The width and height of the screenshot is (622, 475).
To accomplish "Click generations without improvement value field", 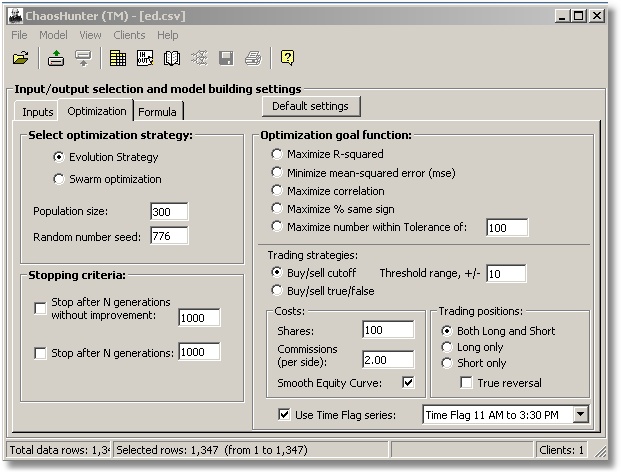I will [199, 317].
